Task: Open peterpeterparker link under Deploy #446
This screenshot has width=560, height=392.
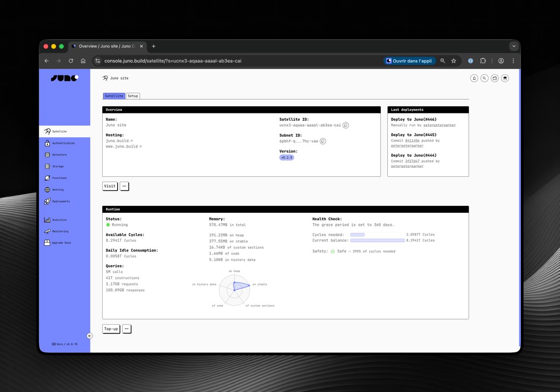Action: (x=440, y=125)
